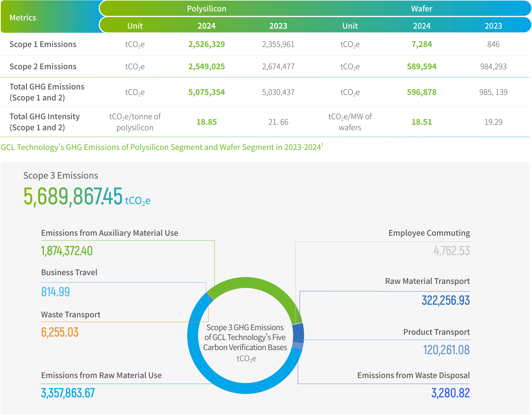This screenshot has height=415, width=532.
Task: Click the Waste Transport value 6,255.03
Action: coord(60,332)
